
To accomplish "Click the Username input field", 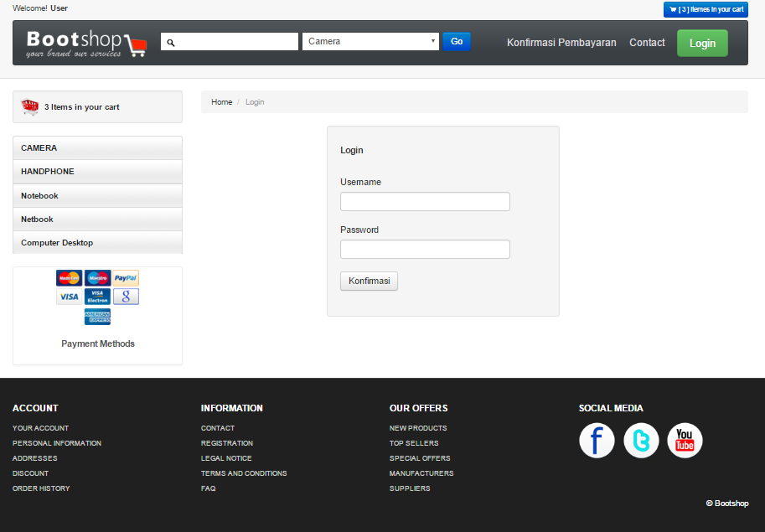I will (424, 201).
